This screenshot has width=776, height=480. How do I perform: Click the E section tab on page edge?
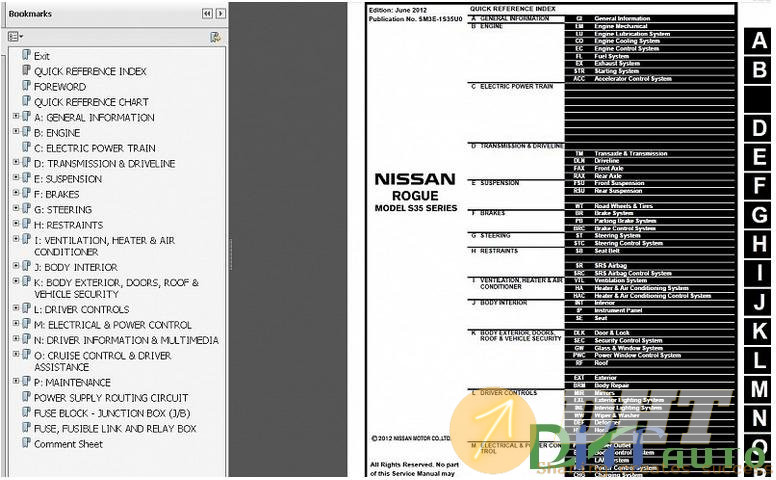(759, 157)
